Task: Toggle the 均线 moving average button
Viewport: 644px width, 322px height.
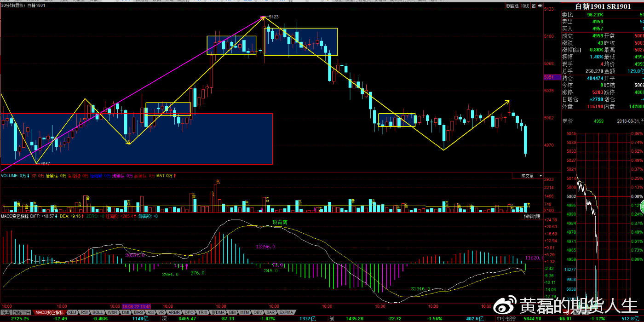Action: tap(525, 6)
